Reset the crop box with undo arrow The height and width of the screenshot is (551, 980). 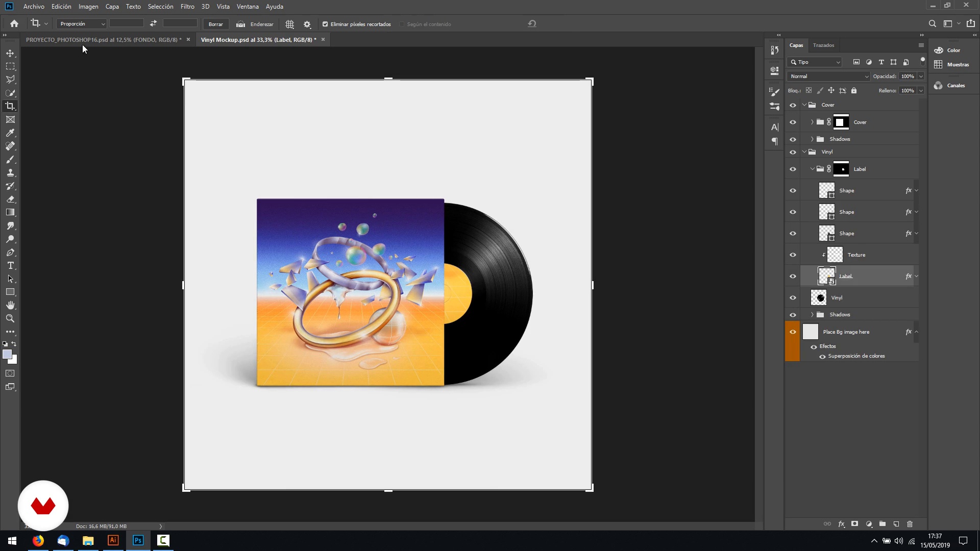[x=532, y=23]
